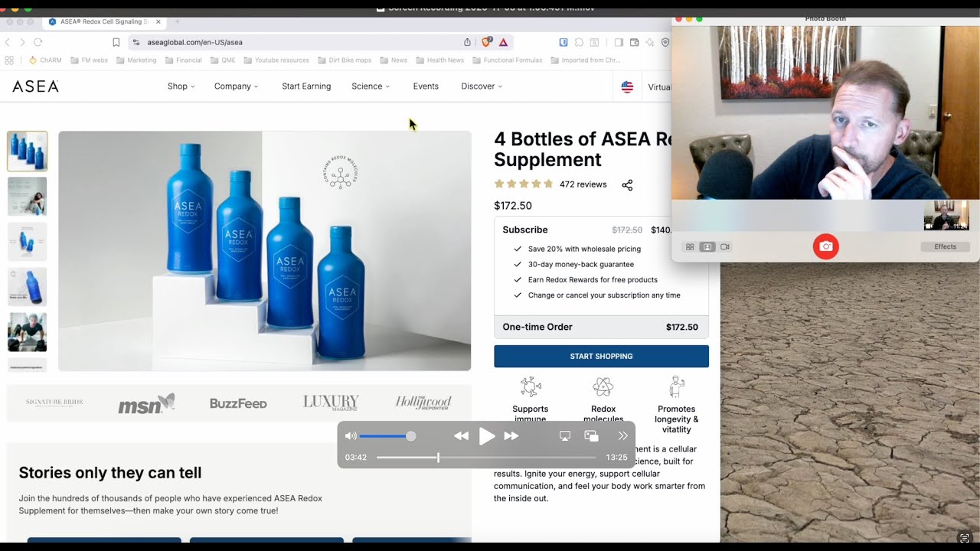Rewind the video player
Screen dimensions: 980x551
click(461, 436)
